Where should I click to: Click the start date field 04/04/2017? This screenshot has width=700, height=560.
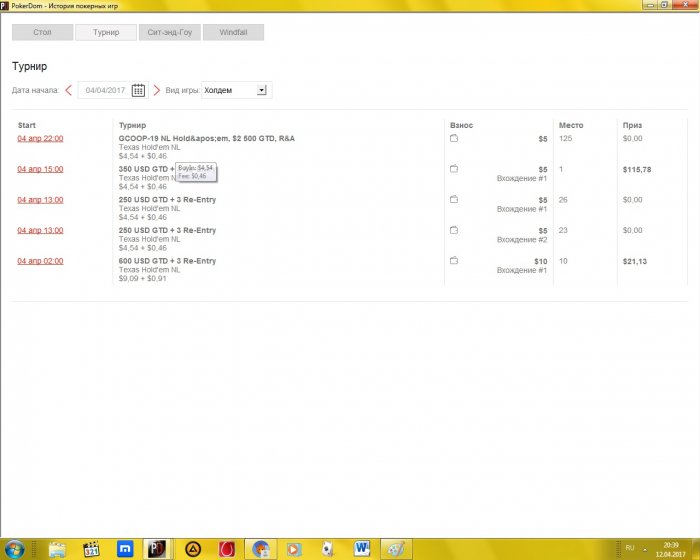tap(103, 90)
